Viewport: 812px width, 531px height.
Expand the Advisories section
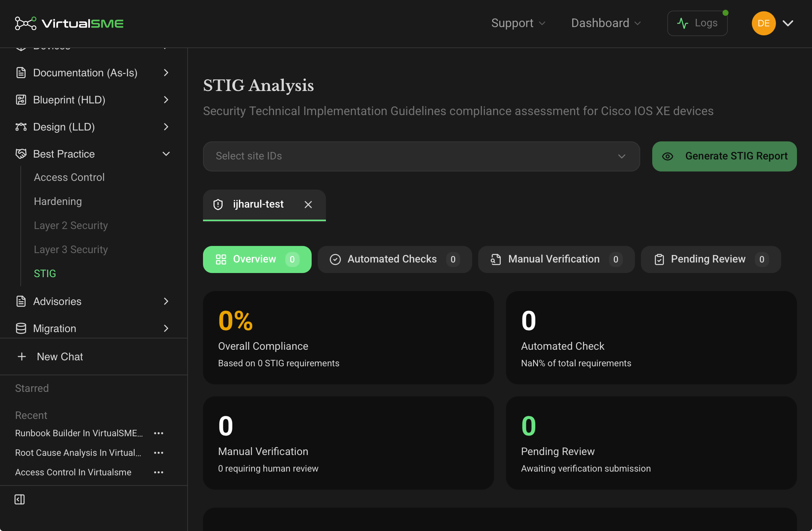(166, 301)
